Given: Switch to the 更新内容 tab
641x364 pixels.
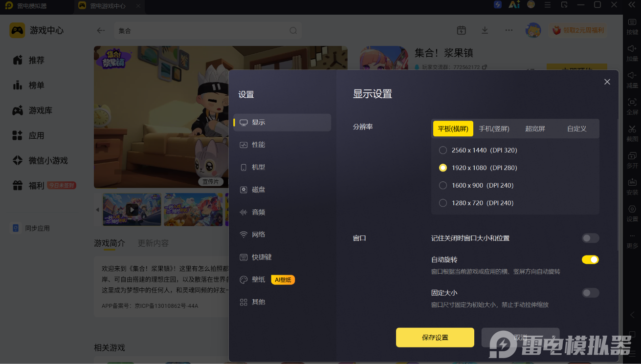Looking at the screenshot, I should (153, 243).
